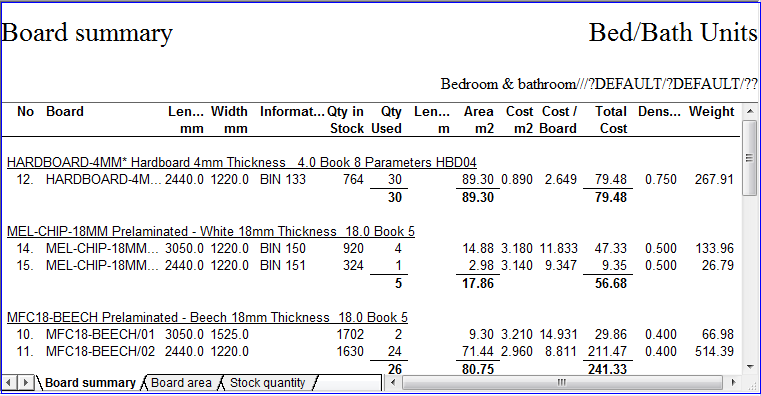
Task: Click the tab scroll right arrow
Action: pyautogui.click(x=25, y=382)
